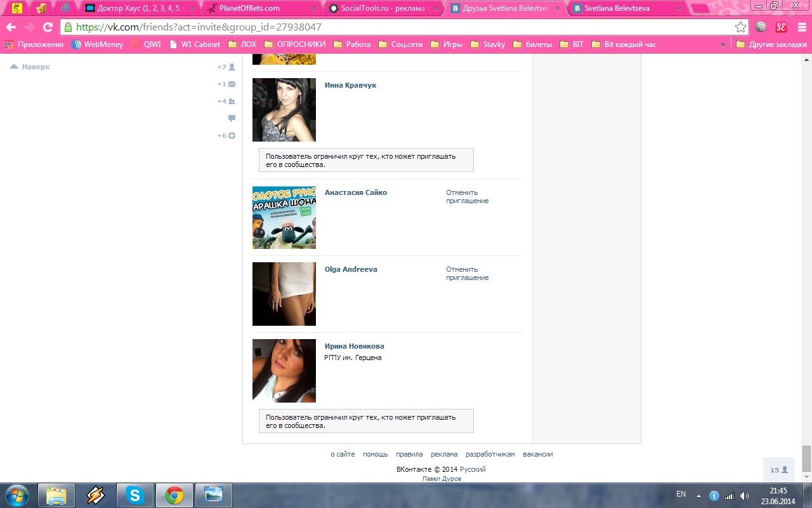Reload the page with refresh icon
This screenshot has height=508, width=812.
[48, 27]
